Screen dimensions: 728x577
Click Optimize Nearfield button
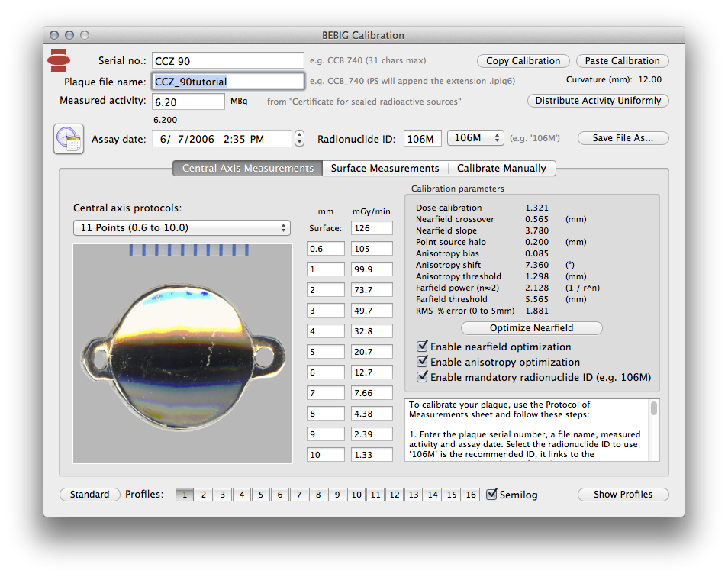pos(532,327)
